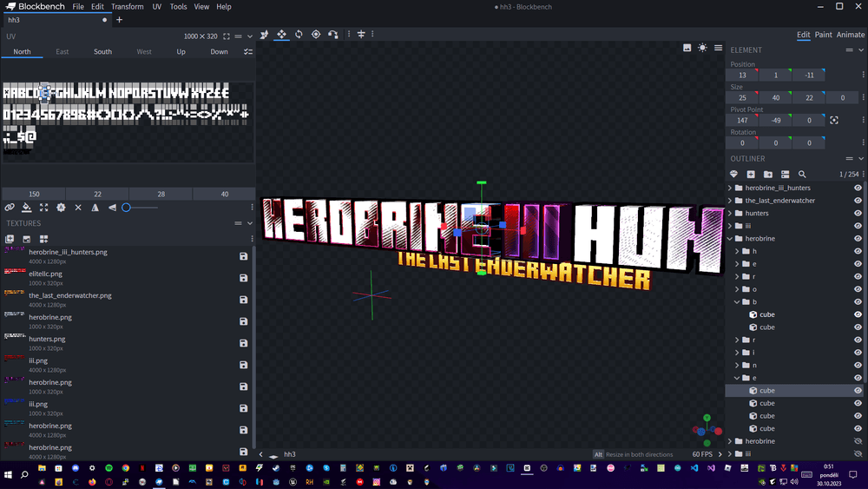
Task: Open Windows Start menu
Action: click(x=8, y=474)
